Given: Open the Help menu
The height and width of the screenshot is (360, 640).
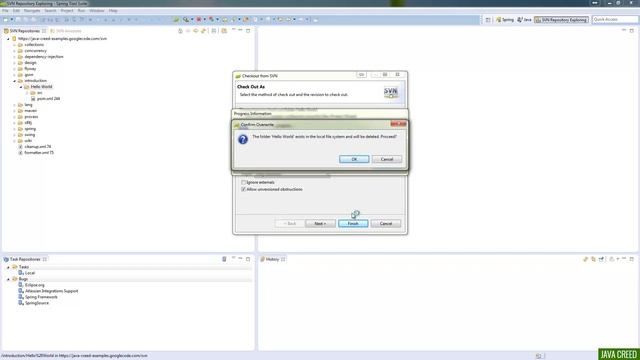Looking at the screenshot, I should pyautogui.click(x=113, y=11).
